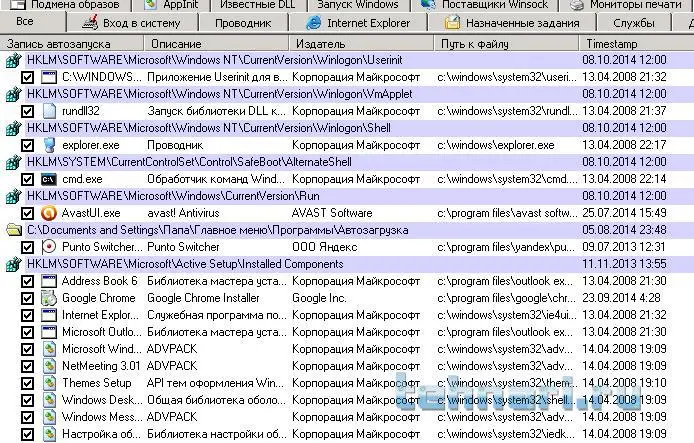Uncheck the Windows Messenger entry checkbox
This screenshot has width=694, height=443.
click(x=27, y=417)
